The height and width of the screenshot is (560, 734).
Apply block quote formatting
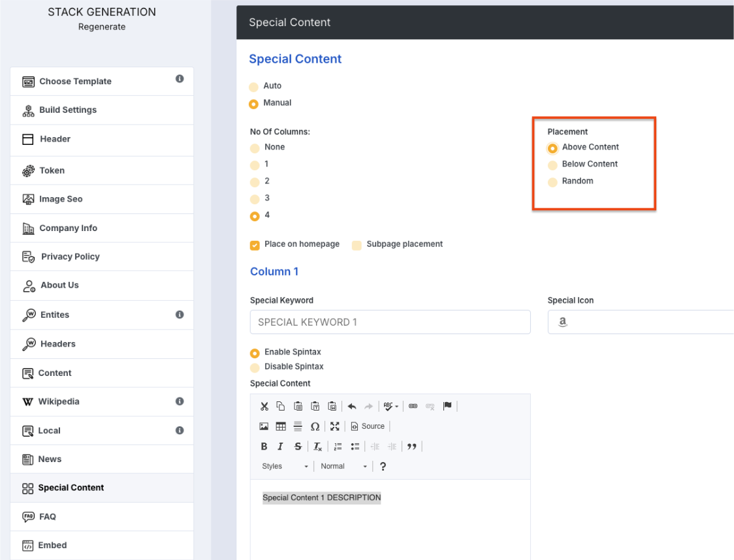click(x=412, y=446)
